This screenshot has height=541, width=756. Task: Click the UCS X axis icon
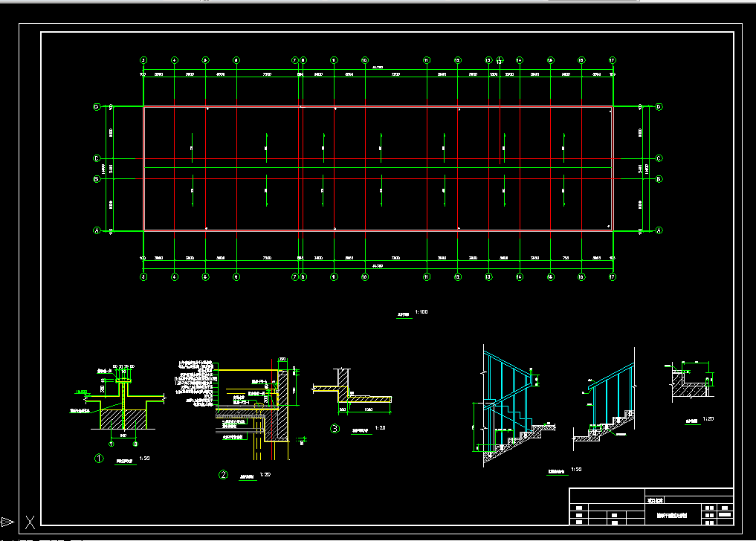30,522
